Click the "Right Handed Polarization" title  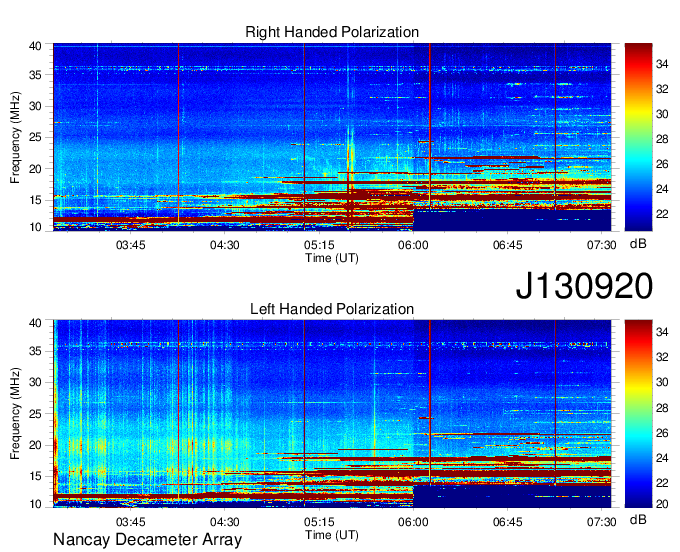point(332,32)
